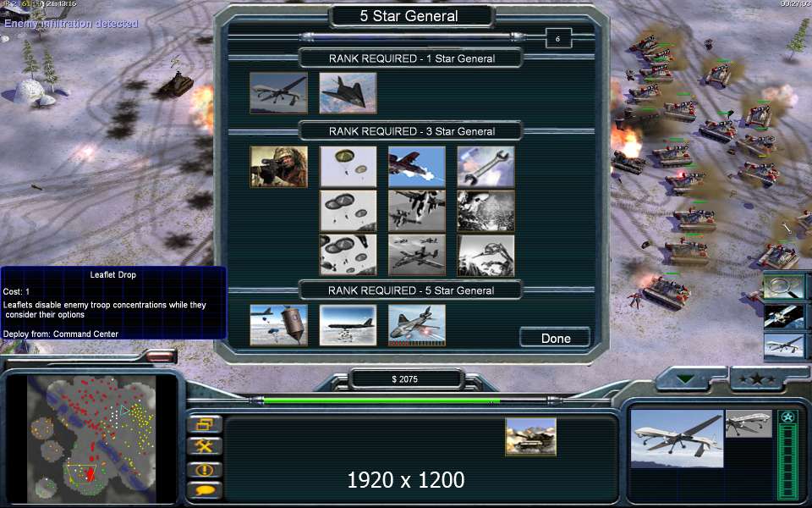Click the red button above the minimap
812x508 pixels.
161,356
